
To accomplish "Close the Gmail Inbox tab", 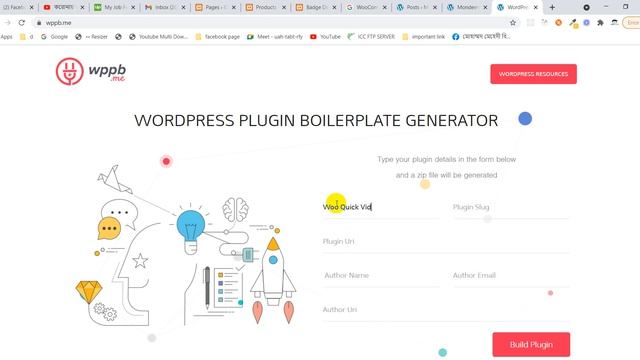I will pyautogui.click(x=183, y=7).
